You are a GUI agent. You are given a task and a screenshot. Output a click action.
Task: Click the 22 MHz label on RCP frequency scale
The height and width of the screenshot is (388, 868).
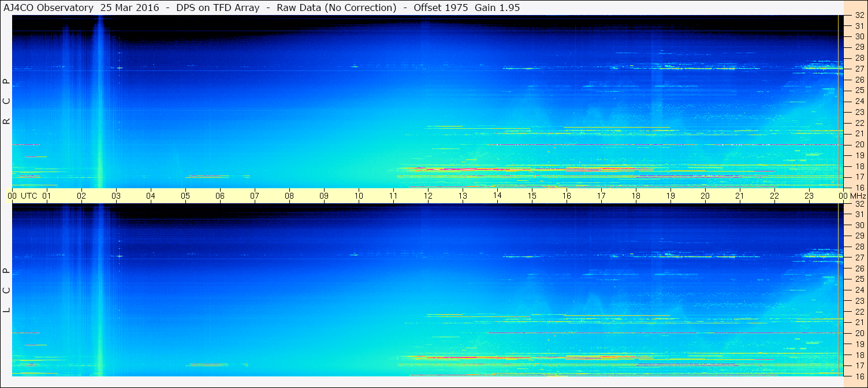pyautogui.click(x=859, y=123)
